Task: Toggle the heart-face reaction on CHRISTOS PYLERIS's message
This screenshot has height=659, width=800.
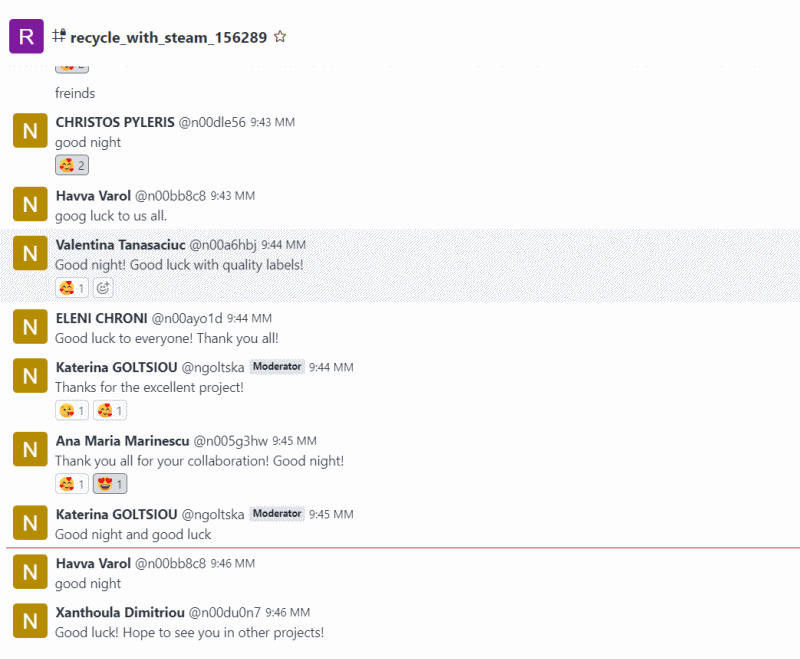Action: (72, 165)
